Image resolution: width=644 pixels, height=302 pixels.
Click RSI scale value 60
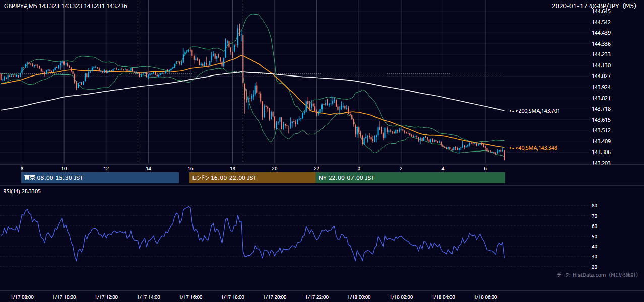click(x=595, y=226)
